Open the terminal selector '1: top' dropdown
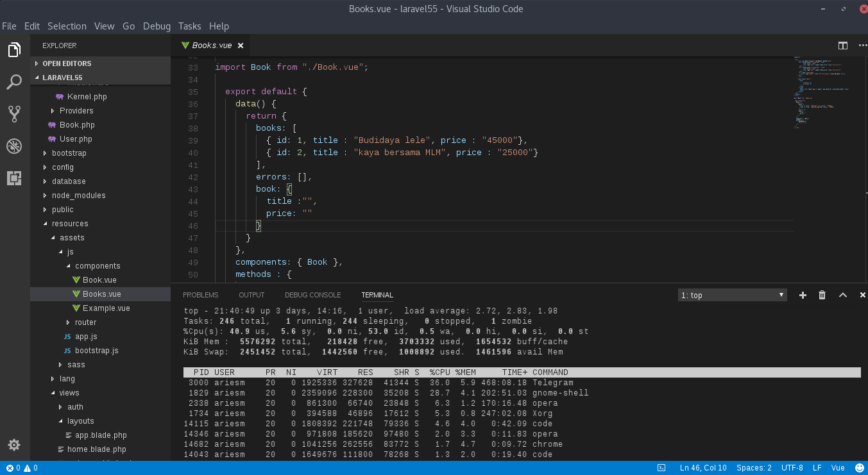 [x=733, y=295]
